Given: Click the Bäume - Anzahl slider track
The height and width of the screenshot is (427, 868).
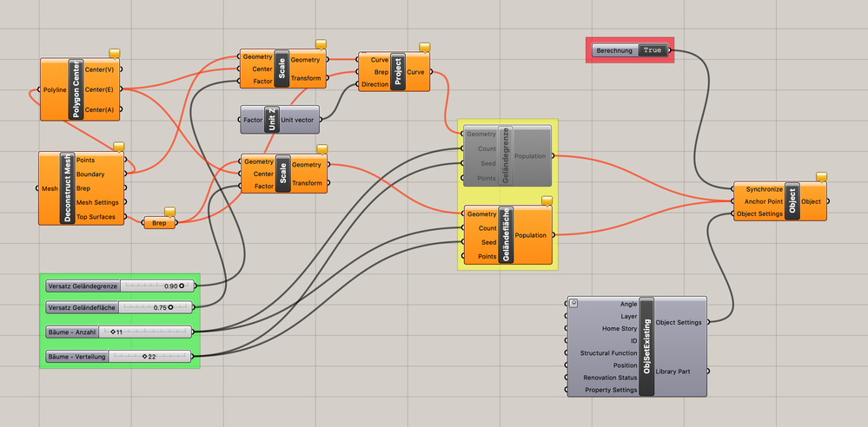Looking at the screenshot, I should tap(144, 332).
